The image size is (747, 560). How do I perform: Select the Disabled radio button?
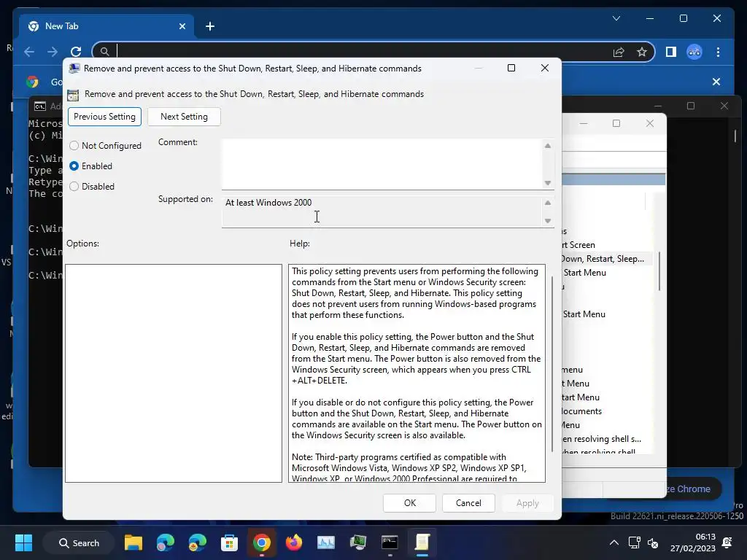coord(74,187)
